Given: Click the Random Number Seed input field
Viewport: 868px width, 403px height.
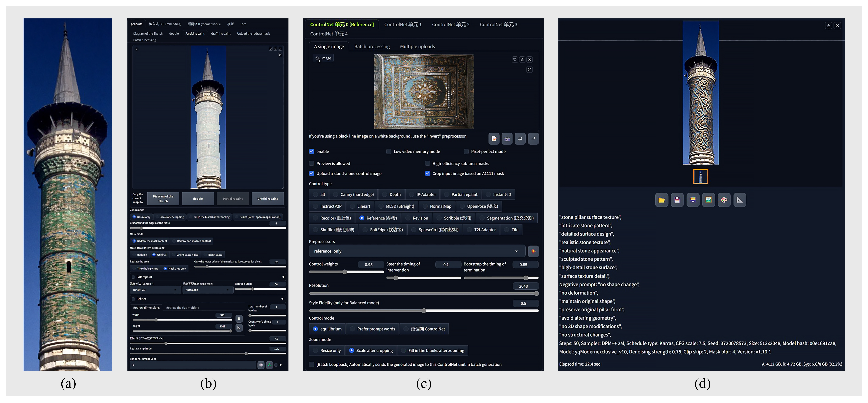Looking at the screenshot, I should [x=193, y=365].
